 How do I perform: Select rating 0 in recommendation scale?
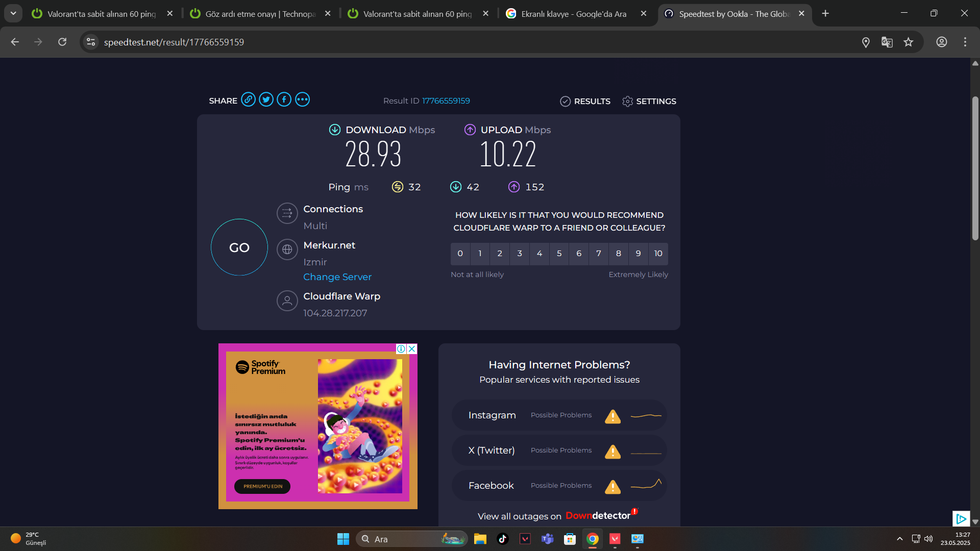click(x=460, y=254)
